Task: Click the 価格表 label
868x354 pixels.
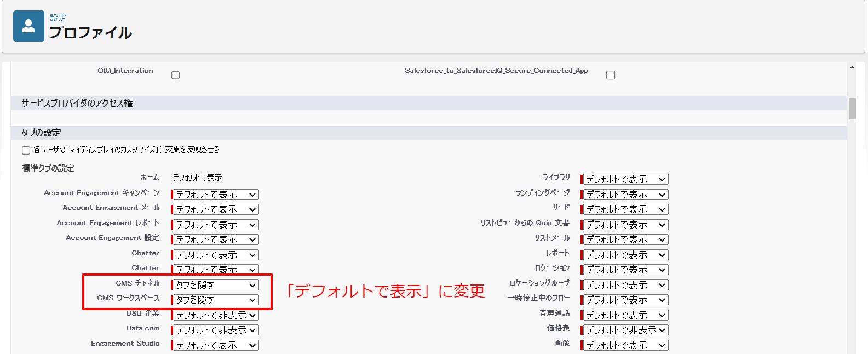Action: coord(559,328)
